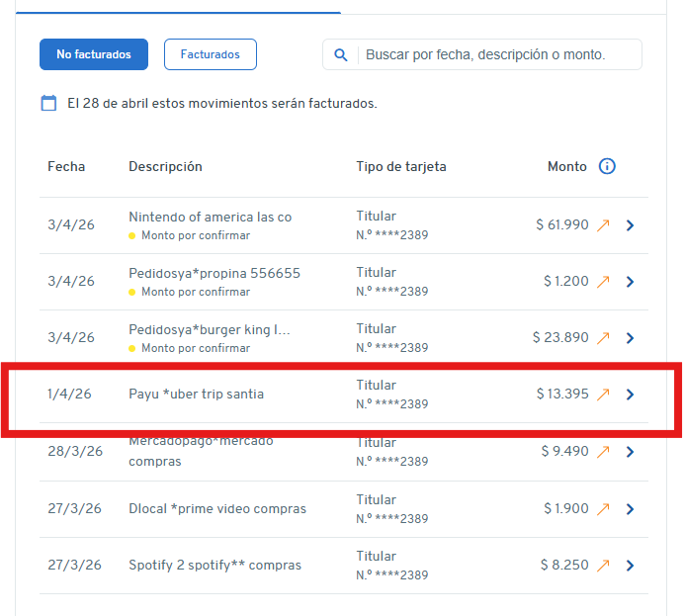The width and height of the screenshot is (684, 616).
Task: Select 'Payu *uber trip santia' description
Action: [x=197, y=394]
